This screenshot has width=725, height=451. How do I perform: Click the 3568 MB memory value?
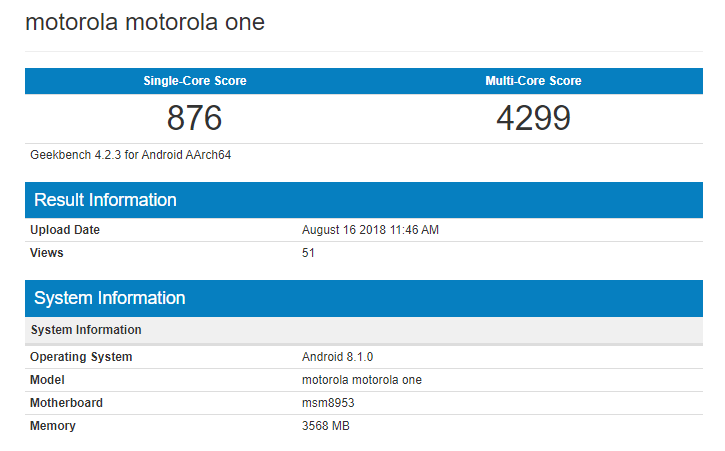pyautogui.click(x=326, y=426)
